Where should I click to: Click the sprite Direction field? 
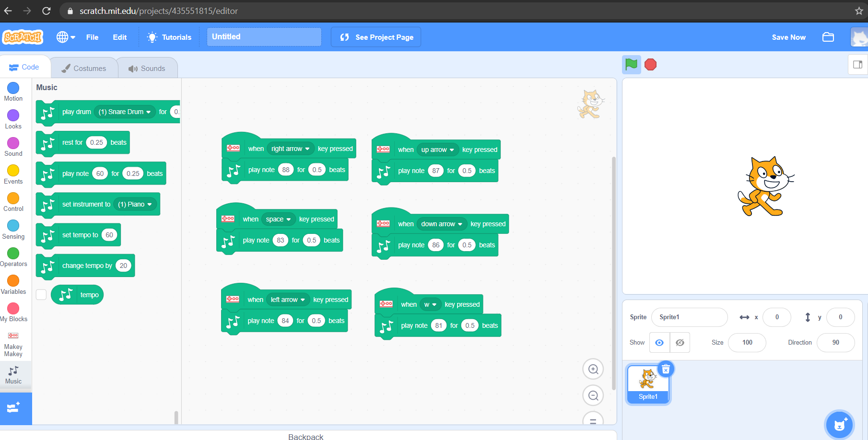[835, 343]
